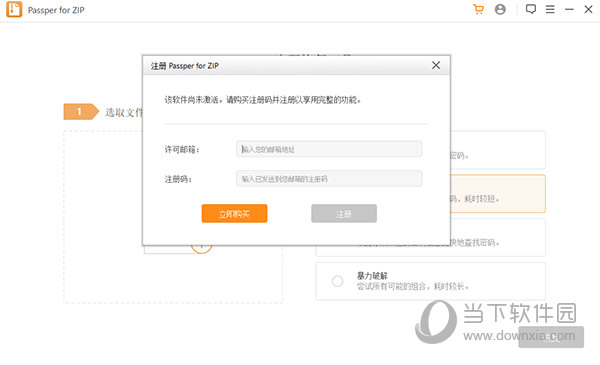Close the Passper for ZIP main window
Screen dimensions: 600x365
589,9
